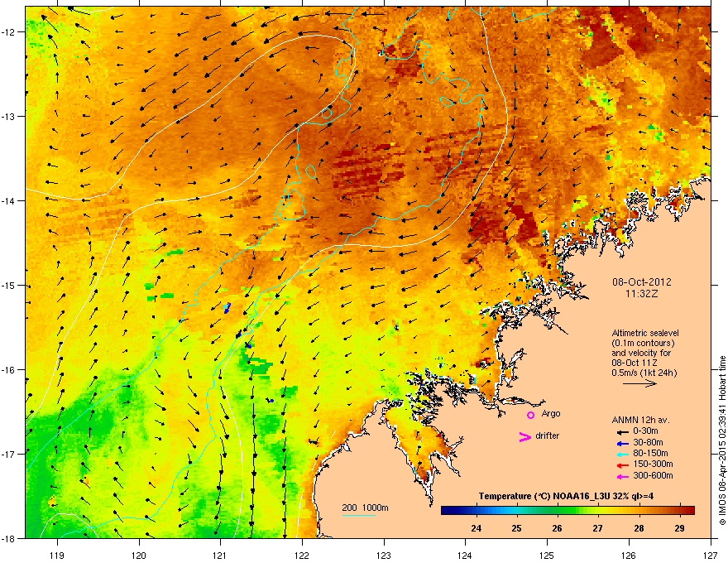Screen dimensions: 728x563
Task: Click the '(0.1m contours)' legend line
Action: [643, 343]
